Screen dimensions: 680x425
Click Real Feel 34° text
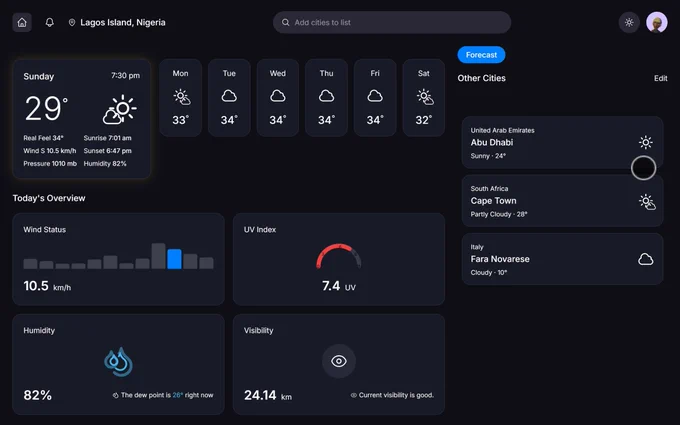coord(43,138)
